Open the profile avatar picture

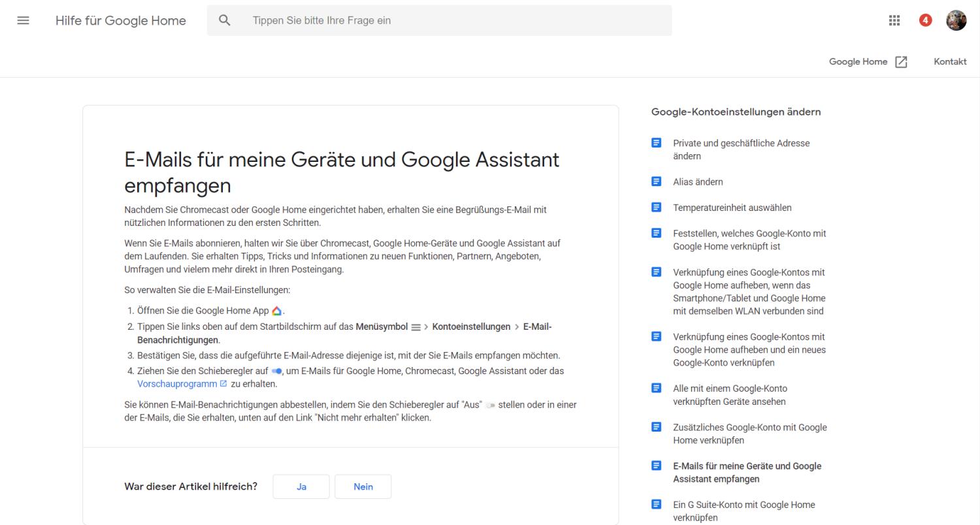tap(956, 20)
